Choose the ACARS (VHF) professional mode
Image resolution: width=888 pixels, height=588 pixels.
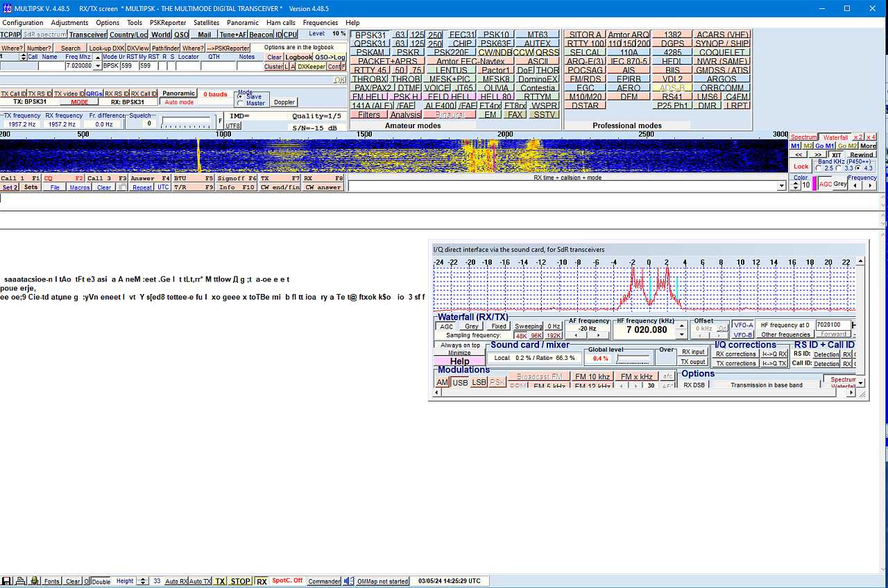[x=722, y=35]
